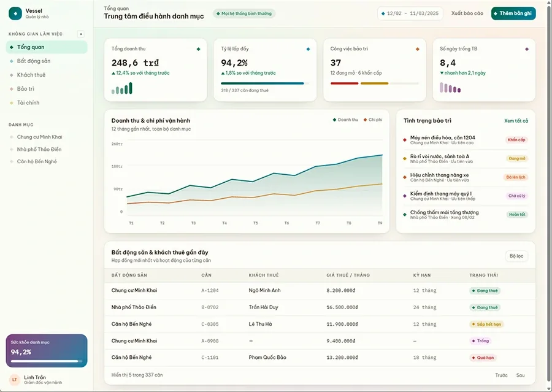Click unit code B-0702
552x392 pixels.
(x=210, y=307)
